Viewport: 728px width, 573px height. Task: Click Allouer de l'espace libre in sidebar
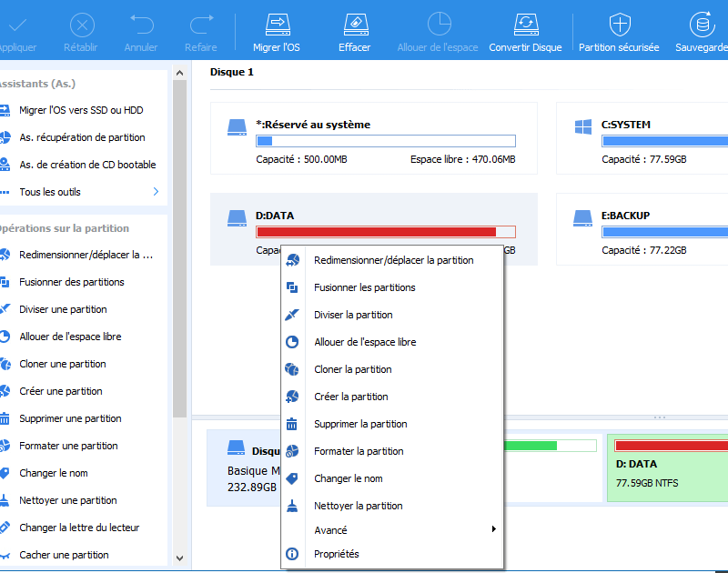click(70, 337)
